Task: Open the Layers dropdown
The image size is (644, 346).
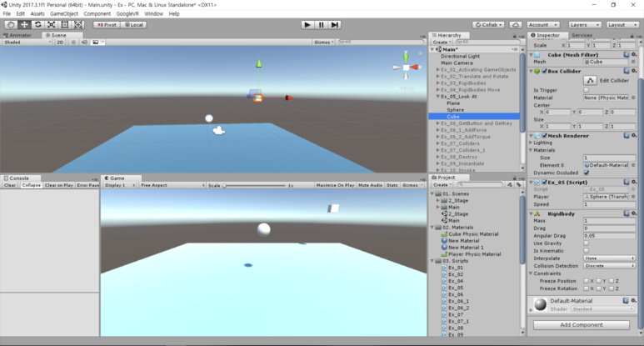Action: (x=585, y=25)
